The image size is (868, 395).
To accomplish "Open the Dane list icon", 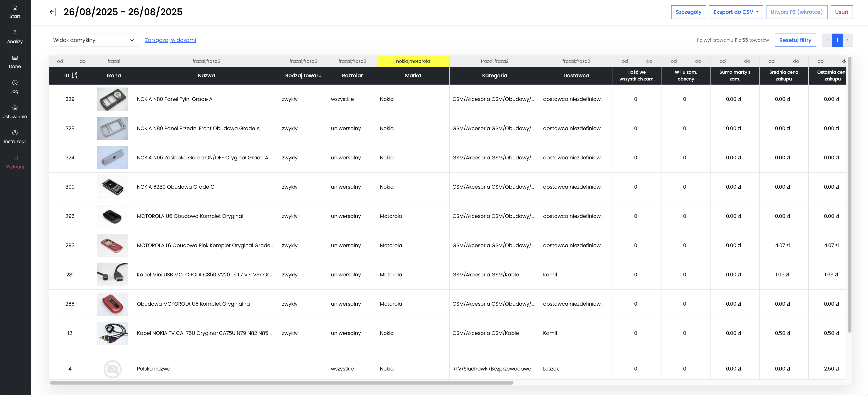I will 15,58.
